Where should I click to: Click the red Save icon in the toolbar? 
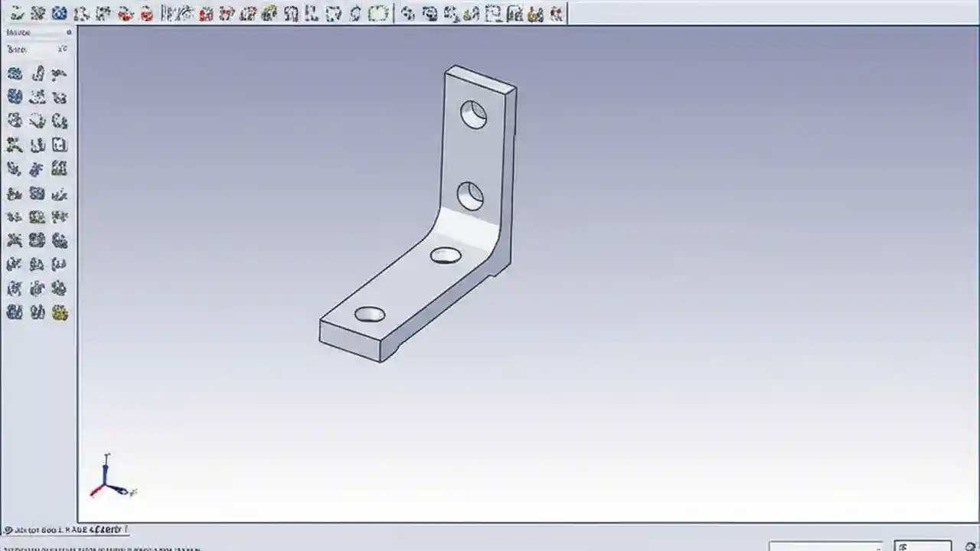point(123,13)
